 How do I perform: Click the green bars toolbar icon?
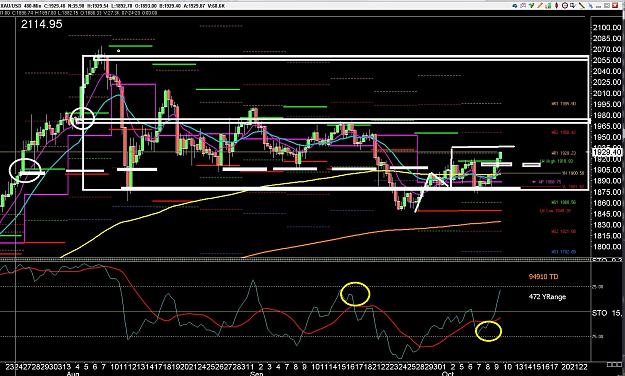548,6
